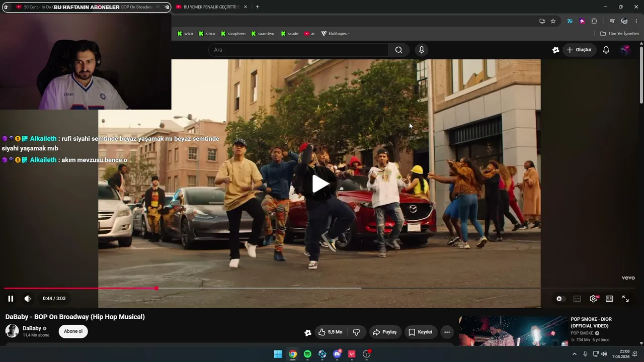Open circular app icon with red badge
The height and width of the screenshot is (362, 644).
point(367,354)
